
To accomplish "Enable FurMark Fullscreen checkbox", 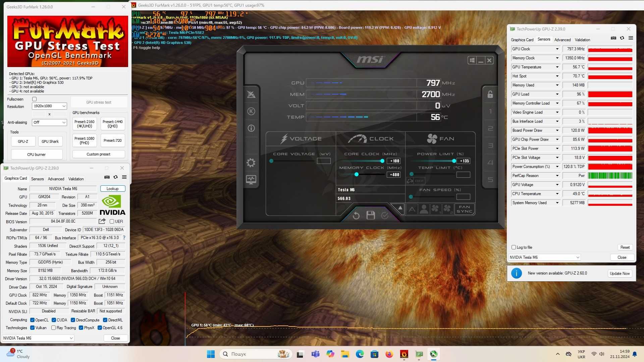I will 34,99.
